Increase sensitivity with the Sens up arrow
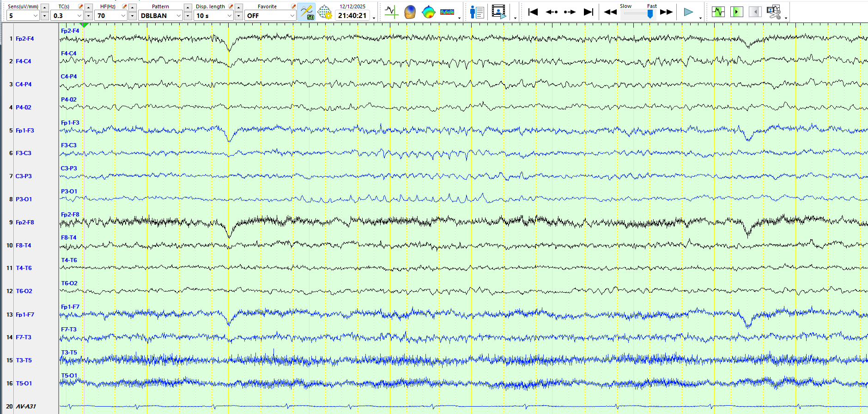 tap(45, 7)
